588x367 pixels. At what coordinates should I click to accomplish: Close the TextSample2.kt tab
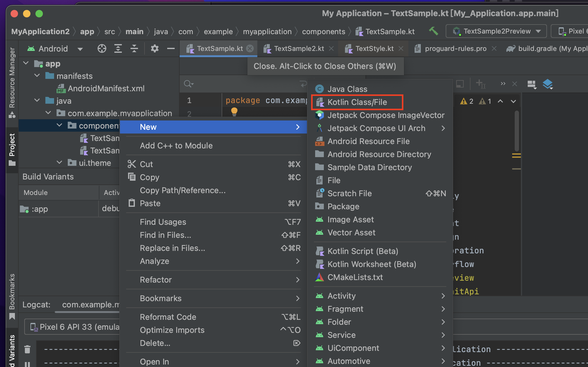331,48
